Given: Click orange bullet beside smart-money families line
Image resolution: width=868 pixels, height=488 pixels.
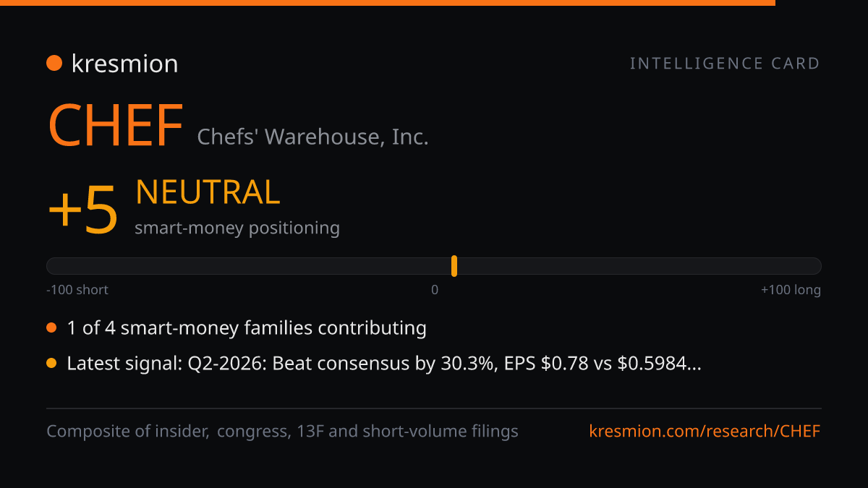Looking at the screenshot, I should (x=51, y=328).
